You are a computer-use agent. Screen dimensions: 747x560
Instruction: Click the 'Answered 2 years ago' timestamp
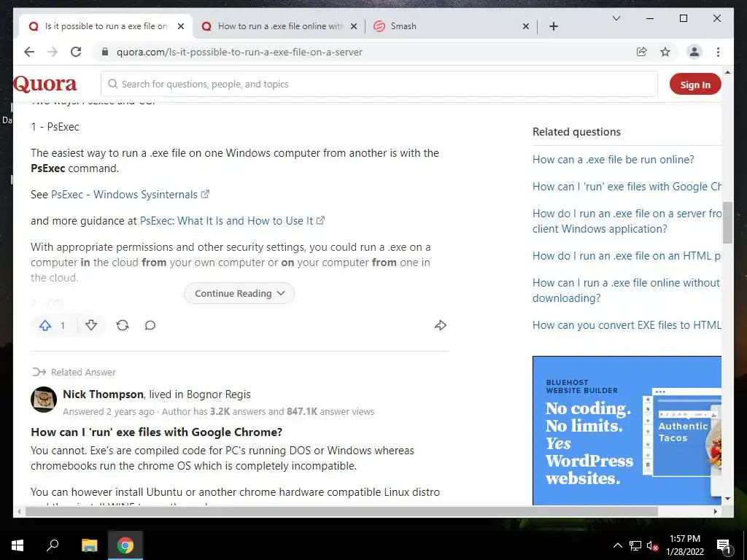point(109,412)
